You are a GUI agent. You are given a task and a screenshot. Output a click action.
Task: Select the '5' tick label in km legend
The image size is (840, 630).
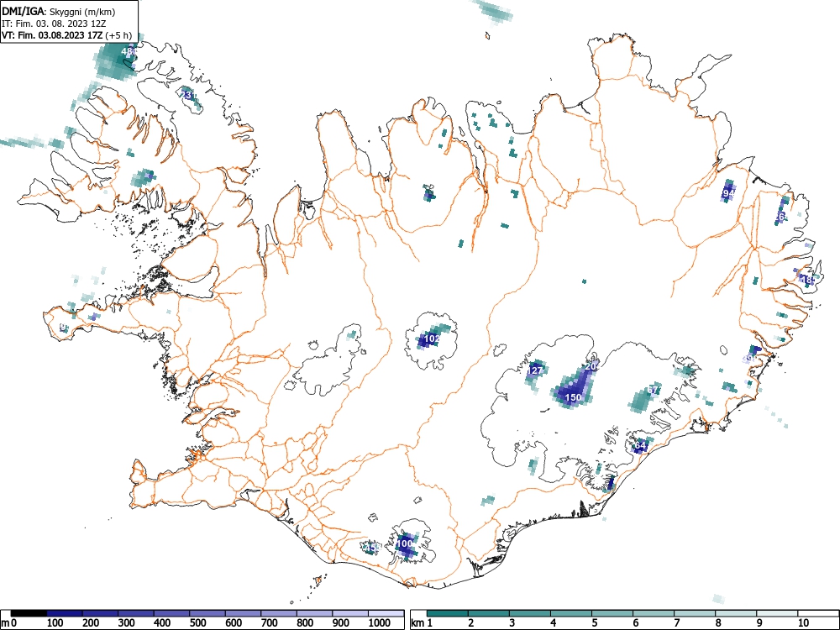(595, 623)
